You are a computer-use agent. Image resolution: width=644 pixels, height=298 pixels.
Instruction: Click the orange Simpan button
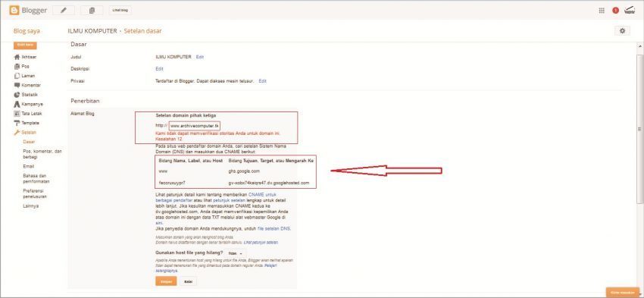[166, 281]
